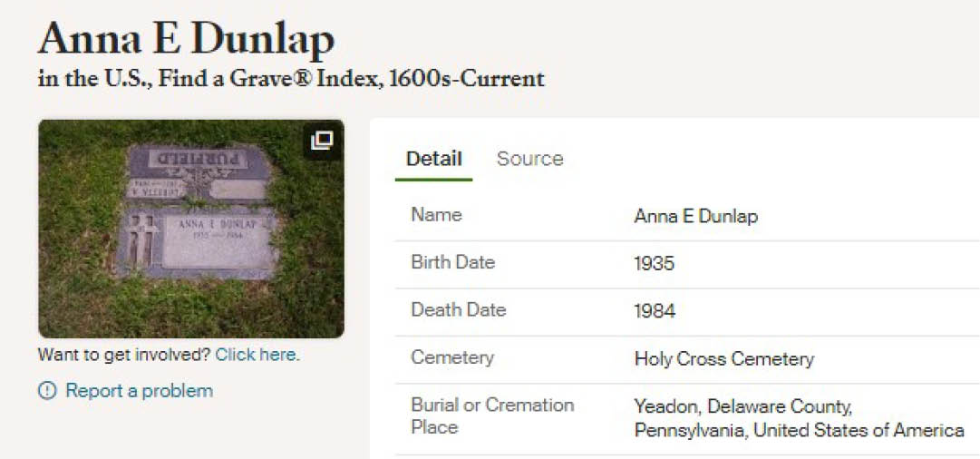Click the "Want to get involved?" text
The height and width of the screenshot is (459, 980).
click(x=124, y=355)
